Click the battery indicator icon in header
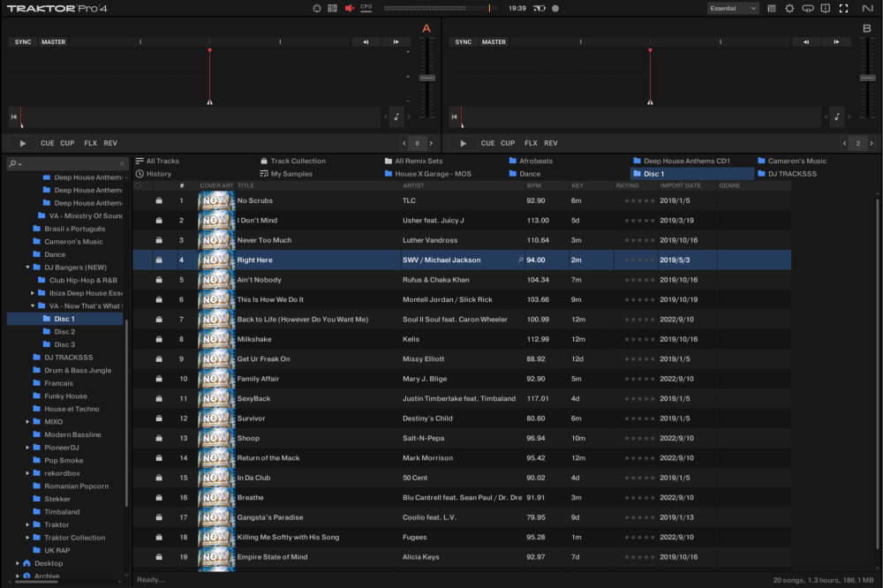This screenshot has height=588, width=883. 540,9
